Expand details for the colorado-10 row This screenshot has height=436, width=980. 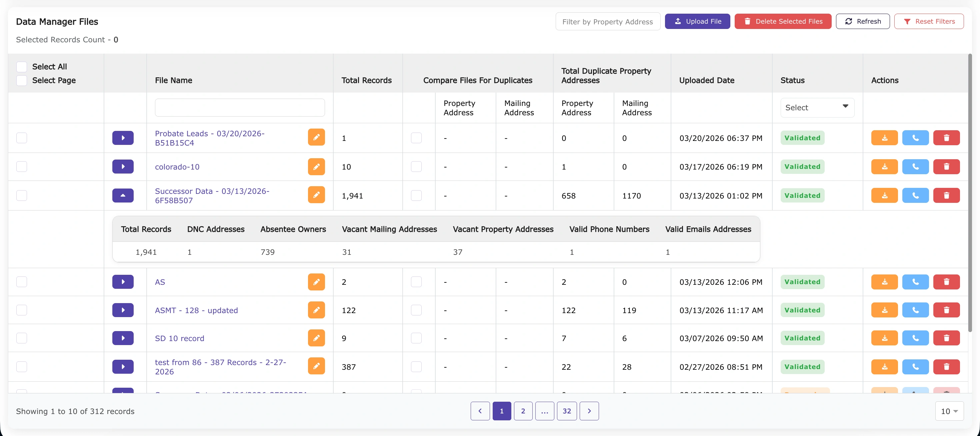(123, 167)
